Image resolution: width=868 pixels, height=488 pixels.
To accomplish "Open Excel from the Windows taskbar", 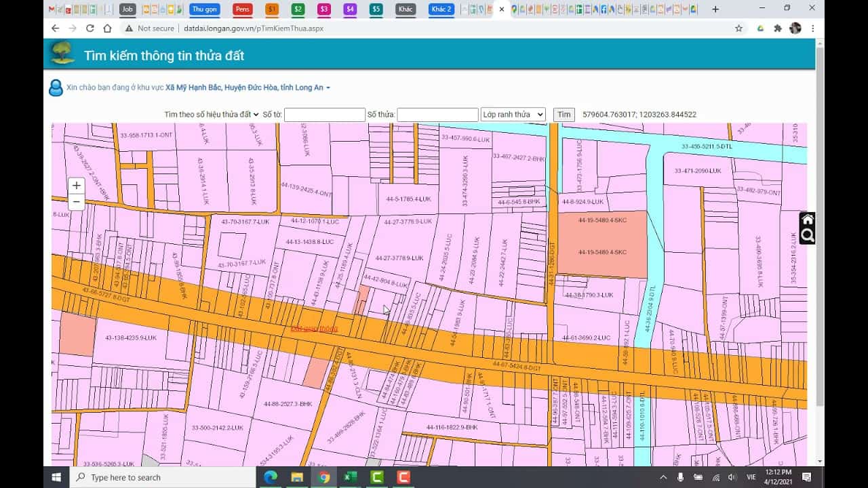I will pos(350,477).
